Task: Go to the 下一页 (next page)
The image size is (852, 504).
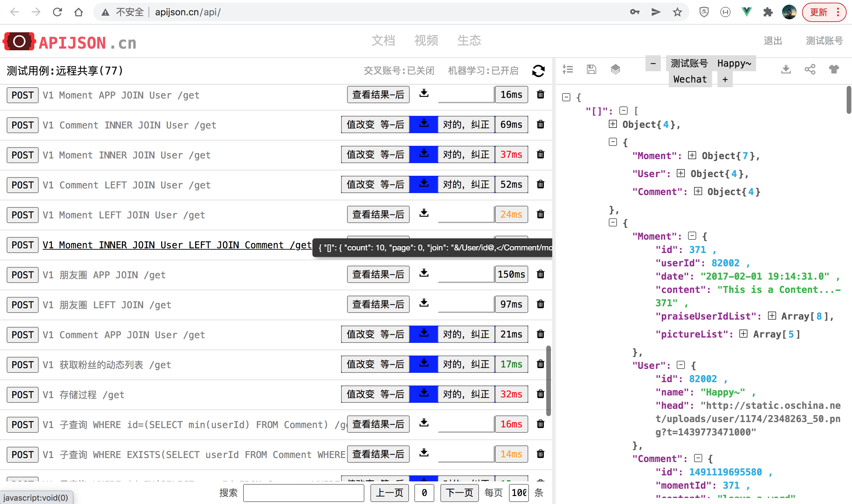Action: tap(459, 492)
